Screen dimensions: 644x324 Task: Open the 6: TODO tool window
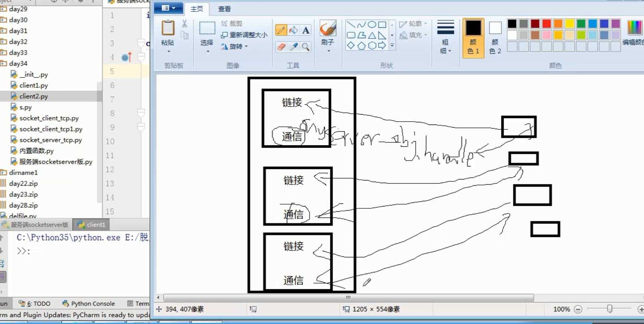click(x=34, y=304)
